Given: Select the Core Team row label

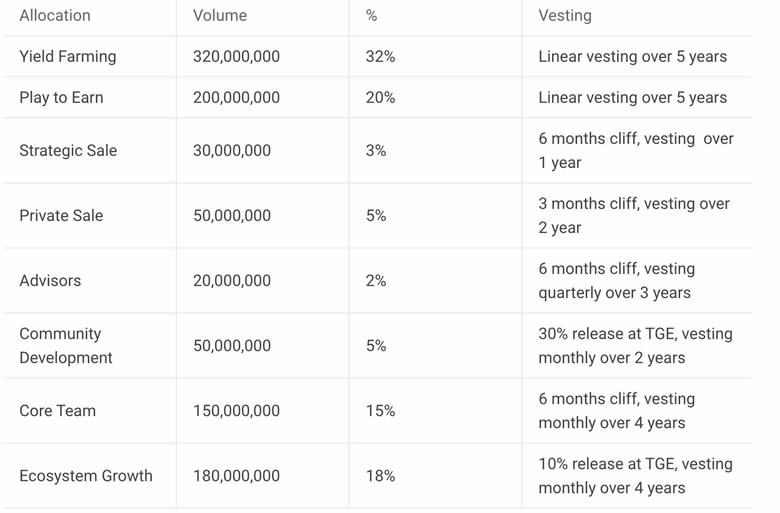Looking at the screenshot, I should (x=57, y=411).
